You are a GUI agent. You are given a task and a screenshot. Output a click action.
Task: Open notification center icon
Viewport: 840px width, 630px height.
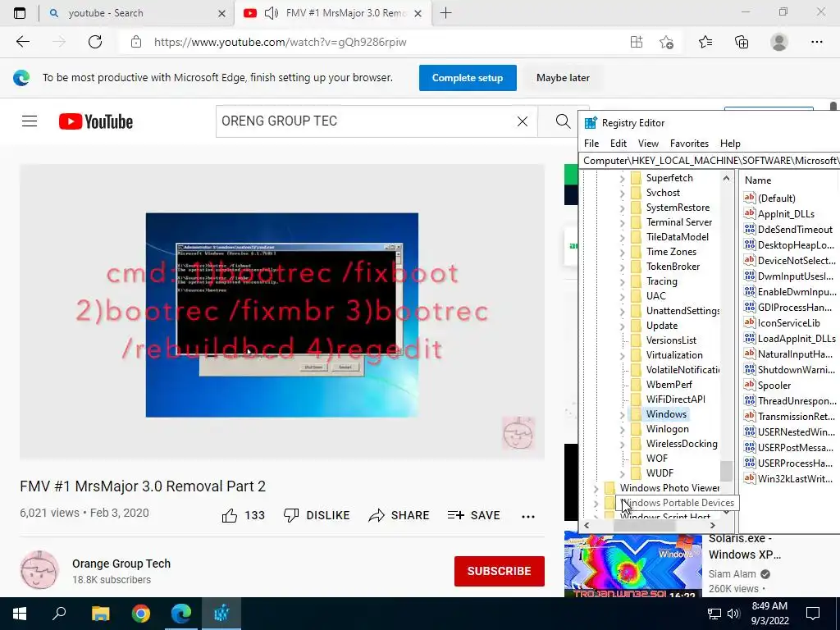[813, 614]
